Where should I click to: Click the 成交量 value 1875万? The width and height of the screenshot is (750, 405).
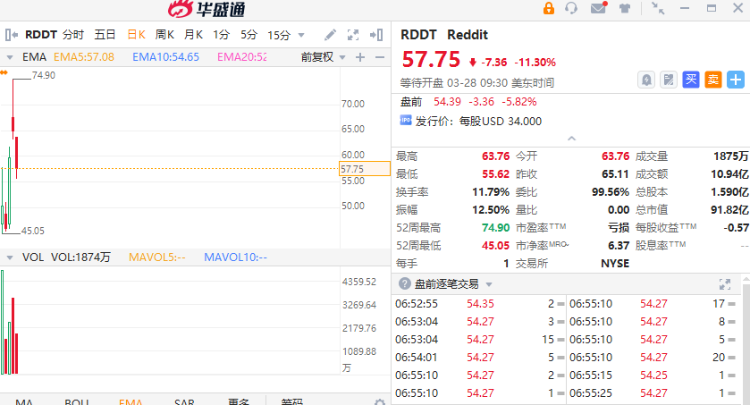(731, 156)
